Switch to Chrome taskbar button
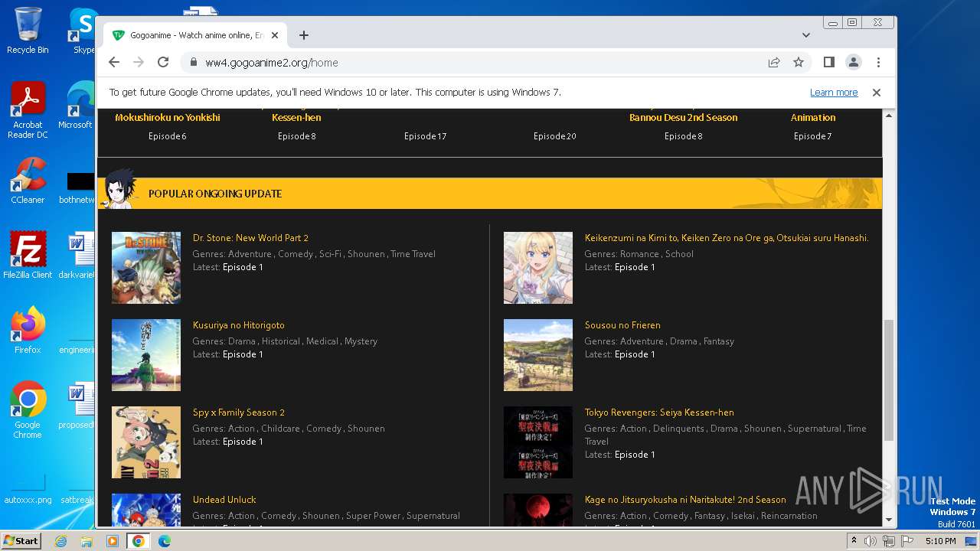 tap(139, 541)
